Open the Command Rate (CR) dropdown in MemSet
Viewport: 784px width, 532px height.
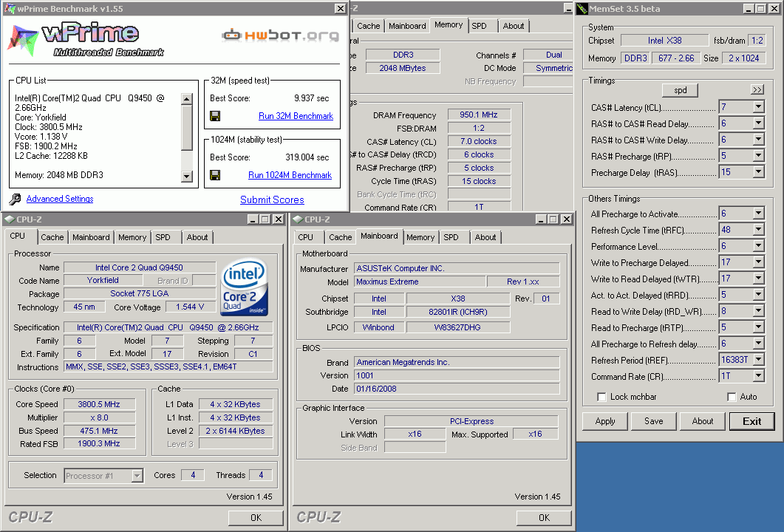coord(758,375)
